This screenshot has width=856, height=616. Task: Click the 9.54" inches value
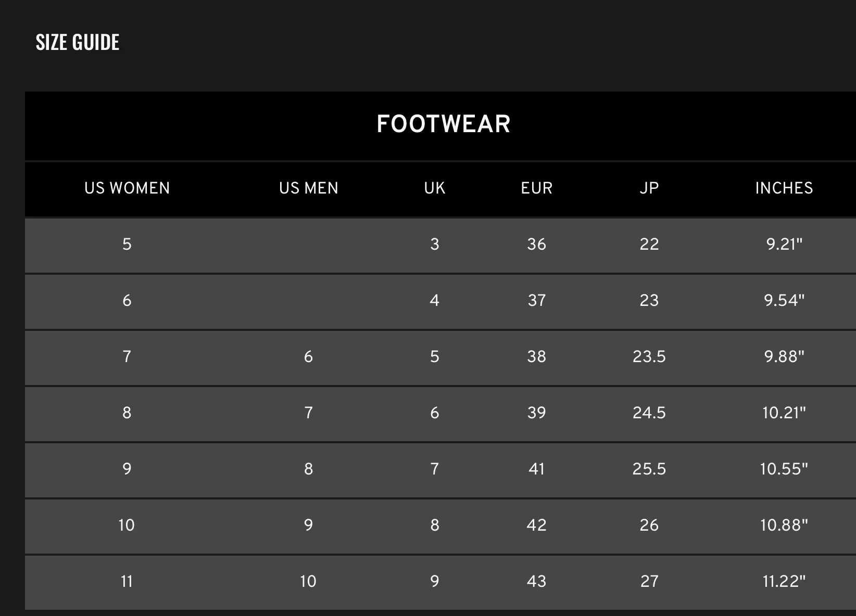(x=784, y=300)
